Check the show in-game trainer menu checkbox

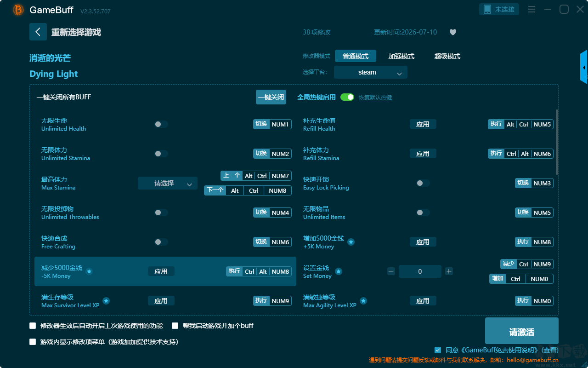(33, 342)
